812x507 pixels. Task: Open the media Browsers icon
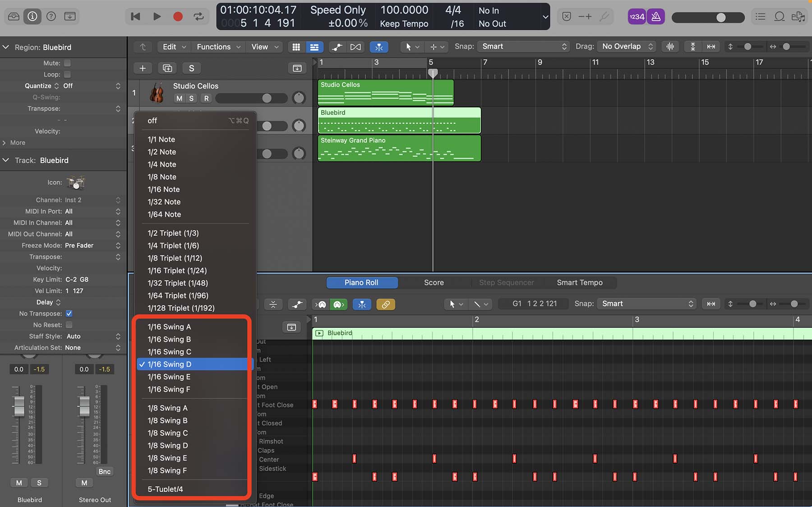[x=798, y=17]
